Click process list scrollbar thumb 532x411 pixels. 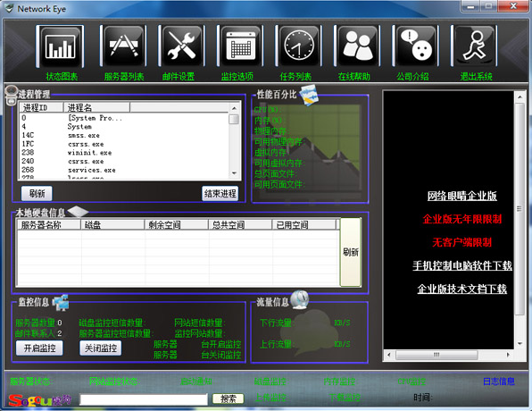click(x=234, y=119)
